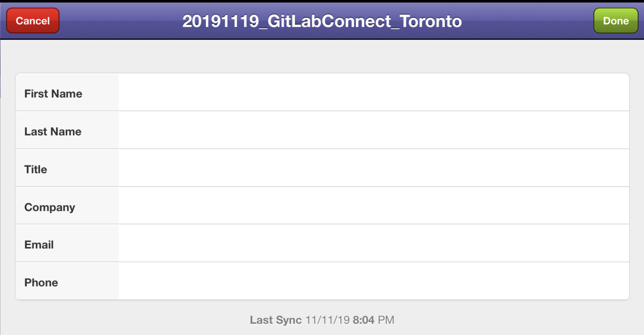Tap the Phone row label
This screenshot has width=644, height=335.
(x=41, y=282)
